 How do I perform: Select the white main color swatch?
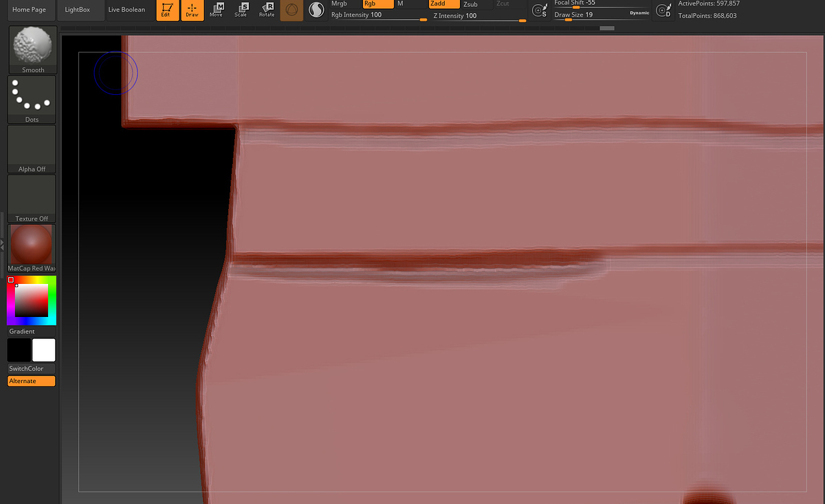pyautogui.click(x=43, y=350)
